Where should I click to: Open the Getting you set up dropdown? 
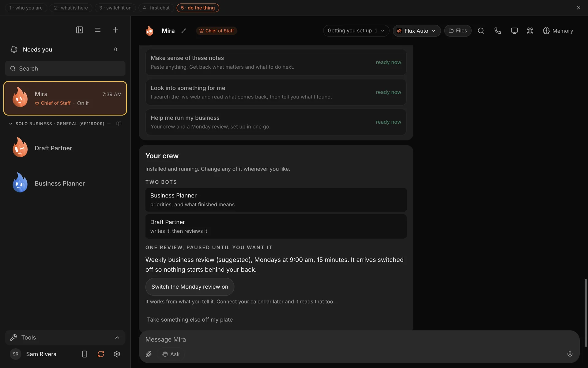pyautogui.click(x=356, y=31)
